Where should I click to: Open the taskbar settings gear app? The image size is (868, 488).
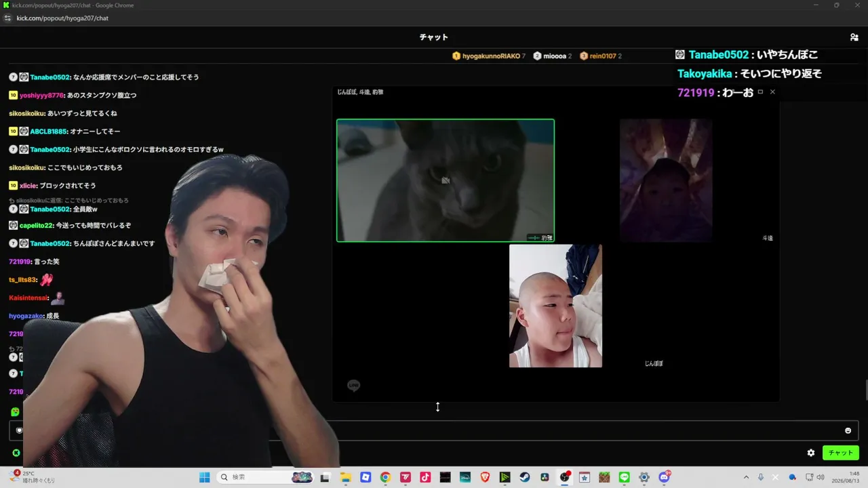click(x=644, y=477)
